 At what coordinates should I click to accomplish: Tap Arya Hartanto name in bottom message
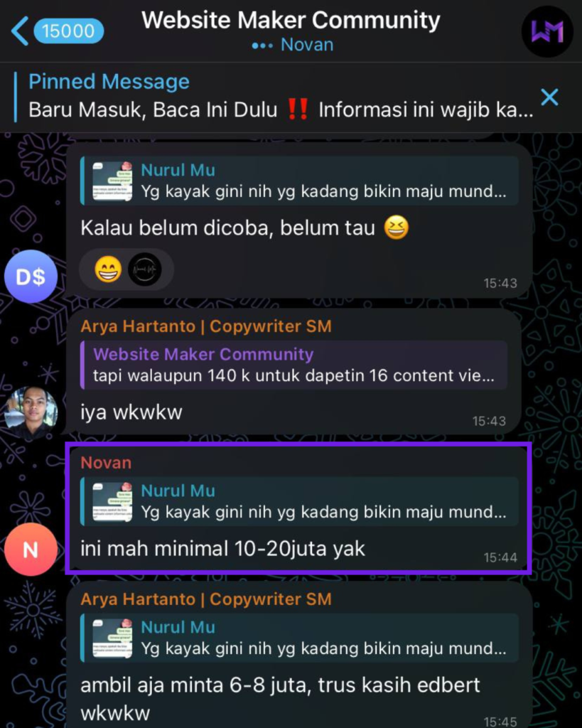click(x=206, y=599)
